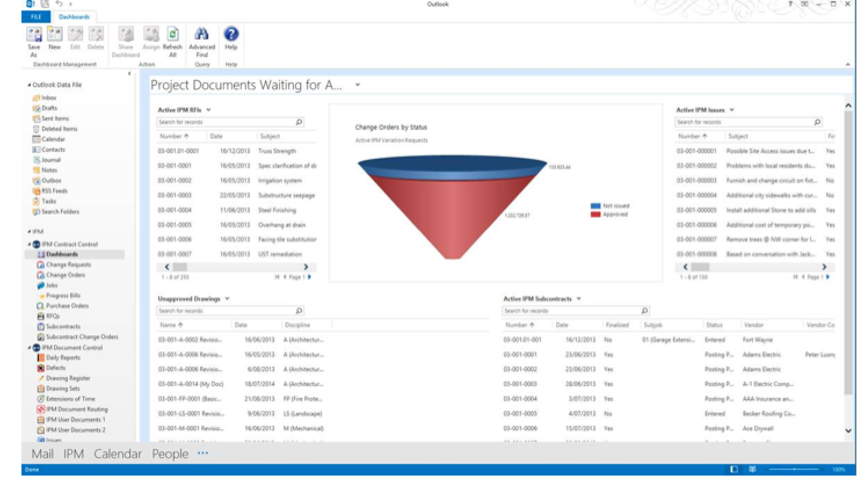The width and height of the screenshot is (868, 486).
Task: Collapse the IPM Document Control group
Action: 28,347
